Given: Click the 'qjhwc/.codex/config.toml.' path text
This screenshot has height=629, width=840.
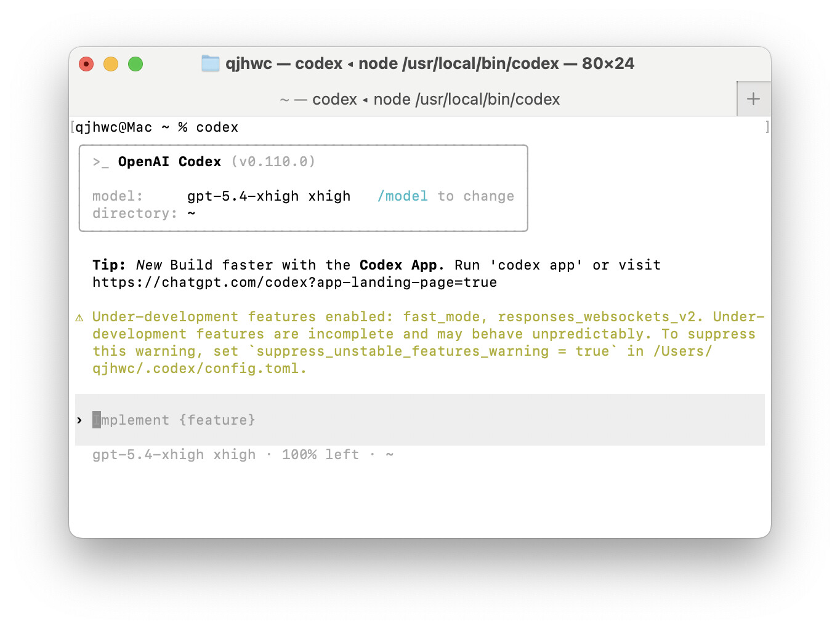Looking at the screenshot, I should (x=200, y=369).
